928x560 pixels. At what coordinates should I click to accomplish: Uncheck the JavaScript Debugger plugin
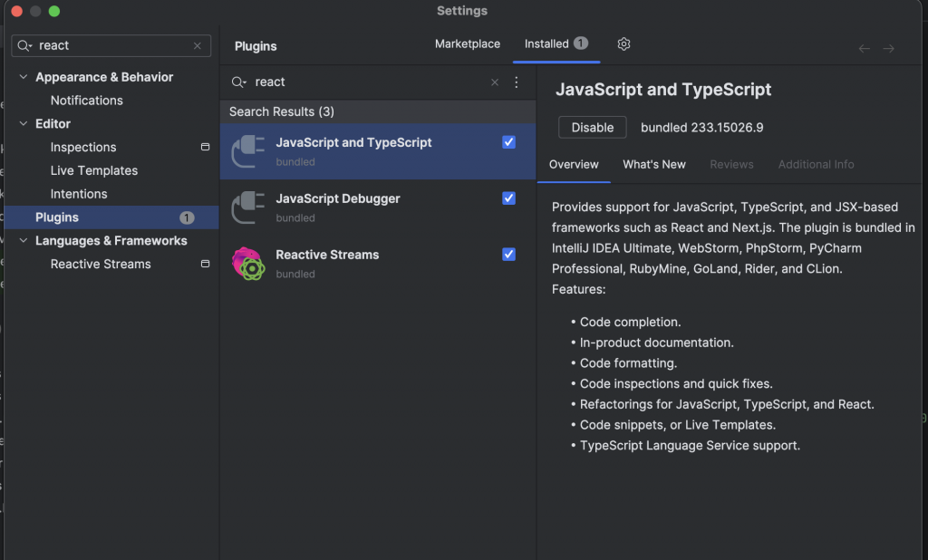click(x=509, y=198)
